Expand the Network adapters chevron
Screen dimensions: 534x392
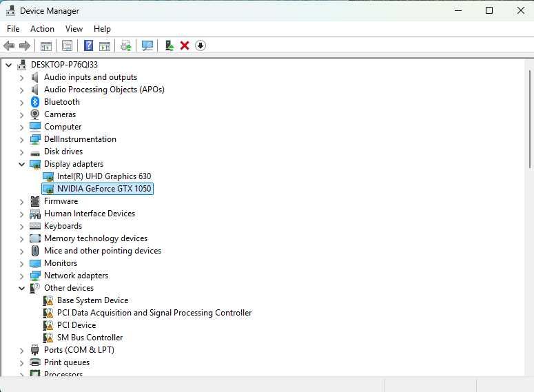pyautogui.click(x=21, y=276)
